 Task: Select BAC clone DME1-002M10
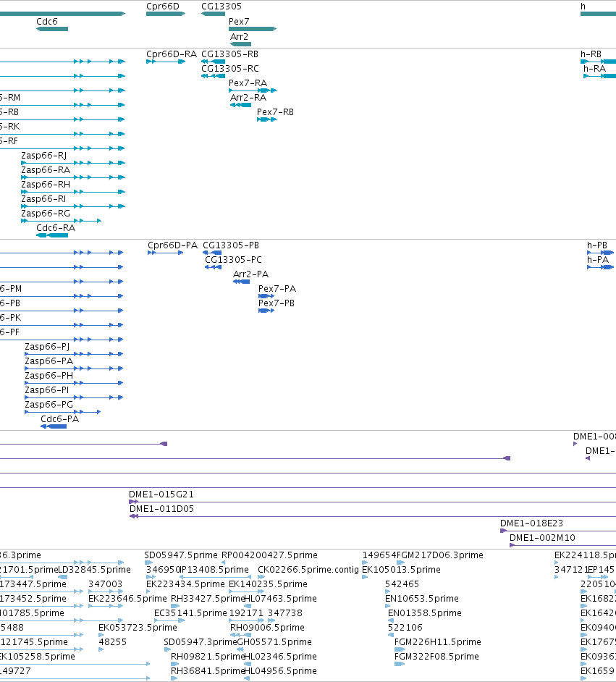click(x=542, y=538)
